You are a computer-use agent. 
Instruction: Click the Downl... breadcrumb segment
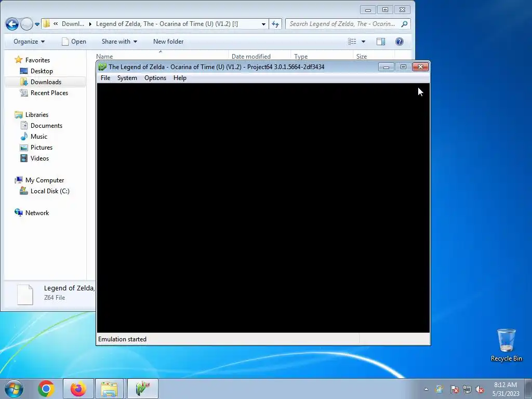click(73, 24)
